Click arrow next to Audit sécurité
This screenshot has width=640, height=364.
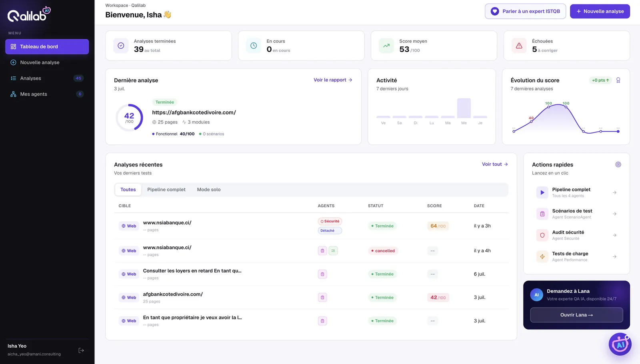click(614, 235)
